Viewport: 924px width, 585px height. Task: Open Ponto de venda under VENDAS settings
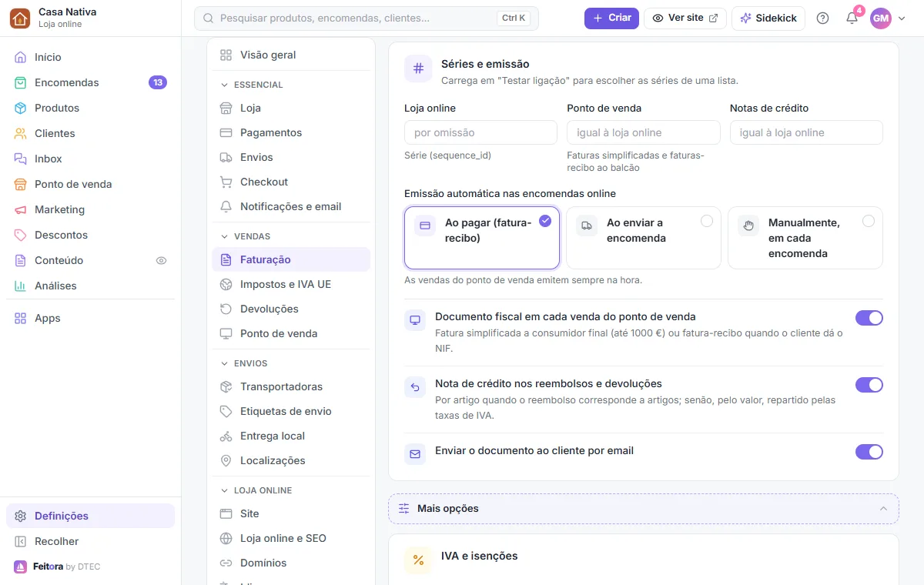[x=291, y=333]
